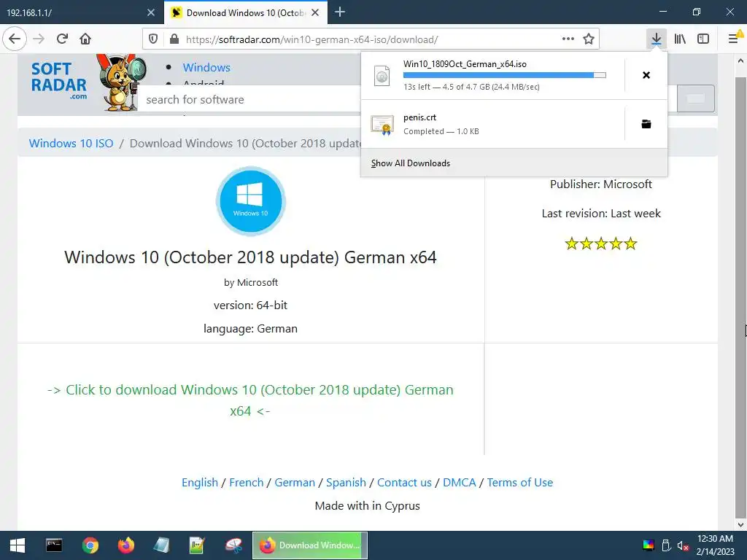The image size is (747, 560).
Task: Go to the Firefox home page
Action: pyautogui.click(x=85, y=39)
